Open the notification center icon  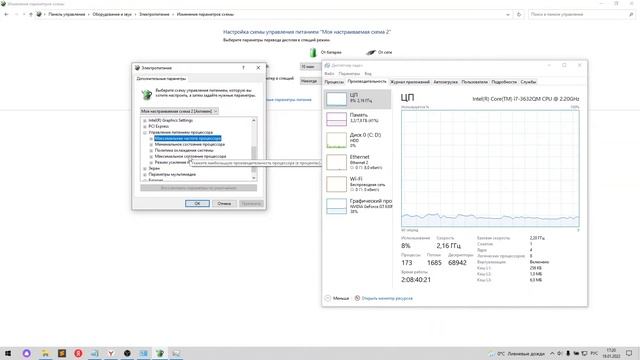coord(629,353)
